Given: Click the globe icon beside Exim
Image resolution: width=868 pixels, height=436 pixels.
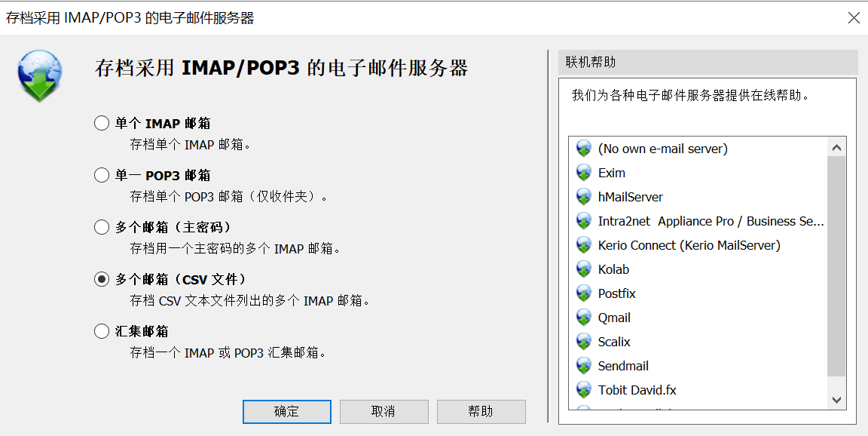Looking at the screenshot, I should [583, 173].
